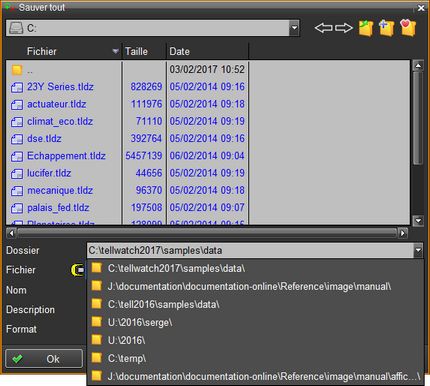The image size is (430, 386).
Task: Select the Echappement.tldz file
Action: click(x=66, y=156)
